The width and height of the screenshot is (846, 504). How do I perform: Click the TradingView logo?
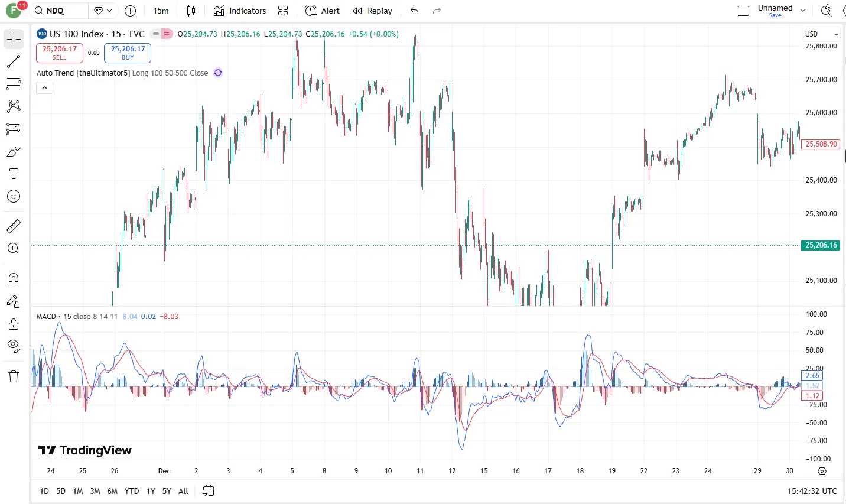point(85,450)
